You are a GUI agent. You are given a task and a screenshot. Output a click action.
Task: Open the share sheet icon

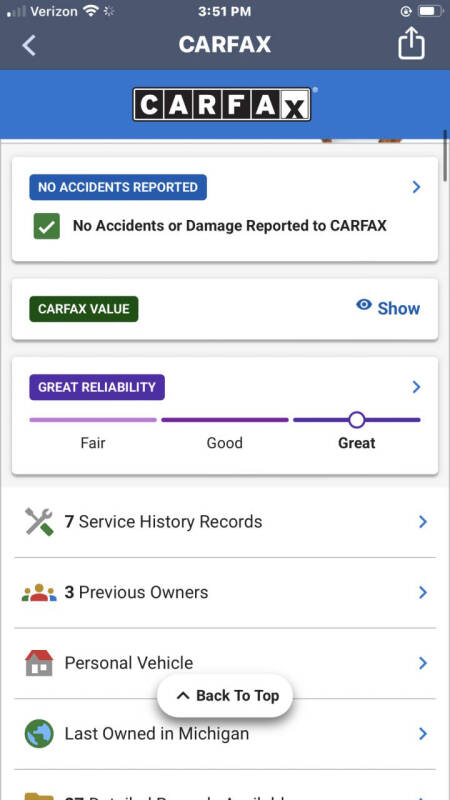tap(411, 44)
